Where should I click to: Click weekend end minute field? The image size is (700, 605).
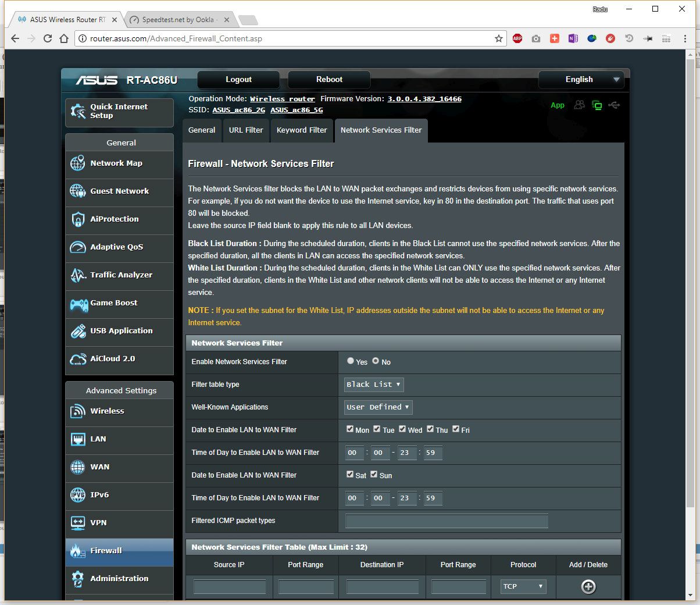[433, 498]
